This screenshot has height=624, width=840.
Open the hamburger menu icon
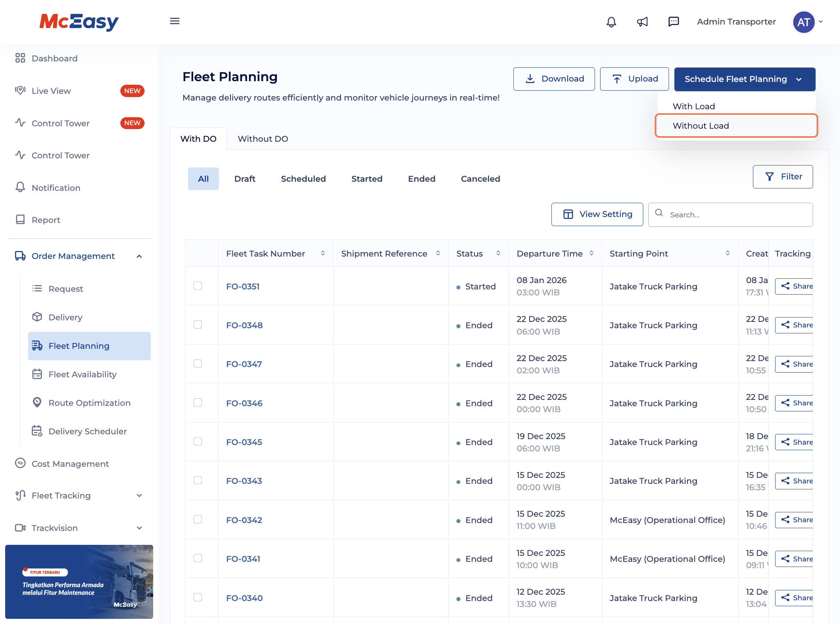coord(175,21)
